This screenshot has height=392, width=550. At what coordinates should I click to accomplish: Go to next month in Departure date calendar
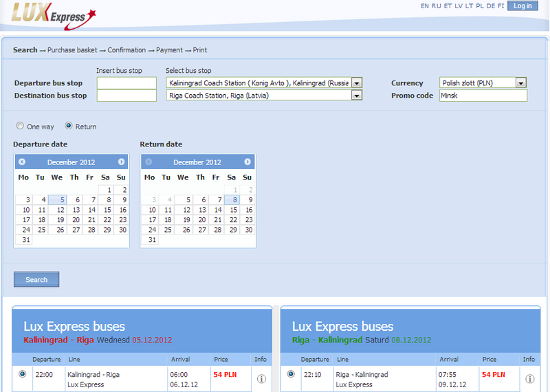[x=121, y=162]
